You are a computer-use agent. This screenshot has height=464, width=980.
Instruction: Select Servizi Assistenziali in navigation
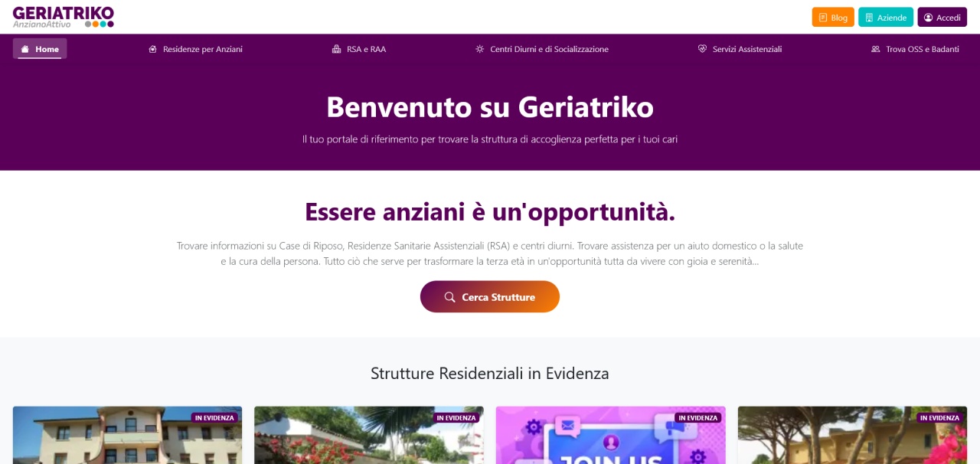click(x=740, y=49)
